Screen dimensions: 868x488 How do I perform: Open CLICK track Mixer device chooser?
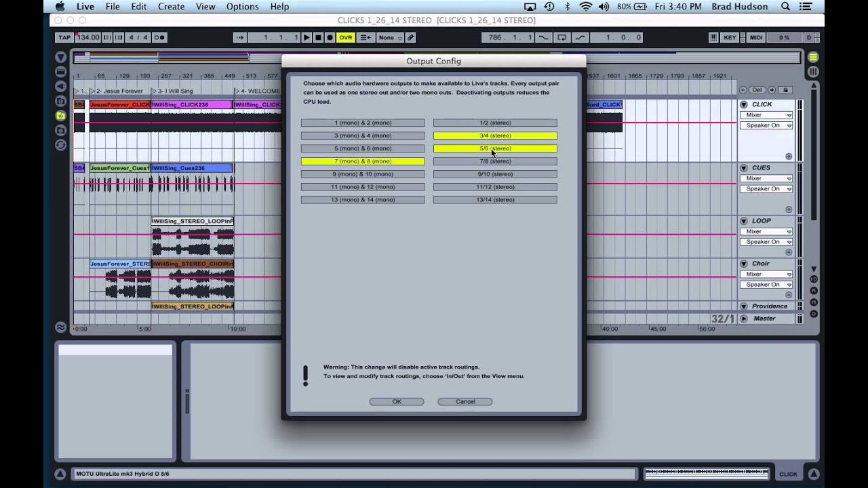coord(766,115)
